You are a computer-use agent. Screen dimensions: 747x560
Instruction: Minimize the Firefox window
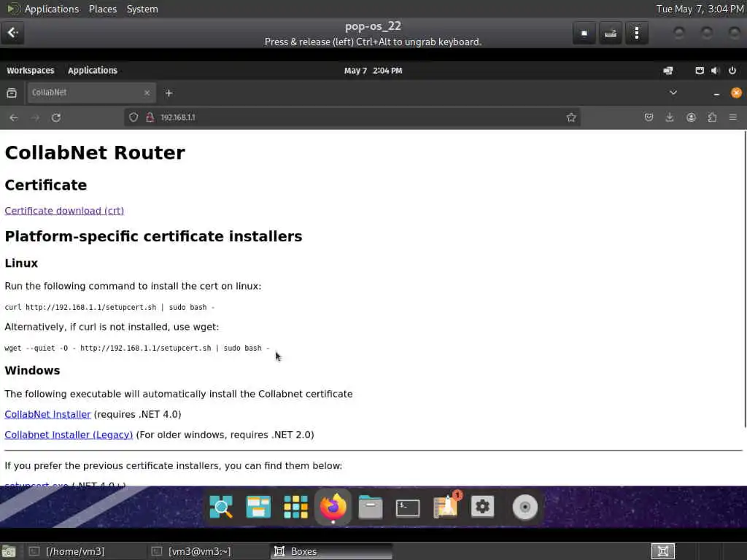[x=716, y=94]
